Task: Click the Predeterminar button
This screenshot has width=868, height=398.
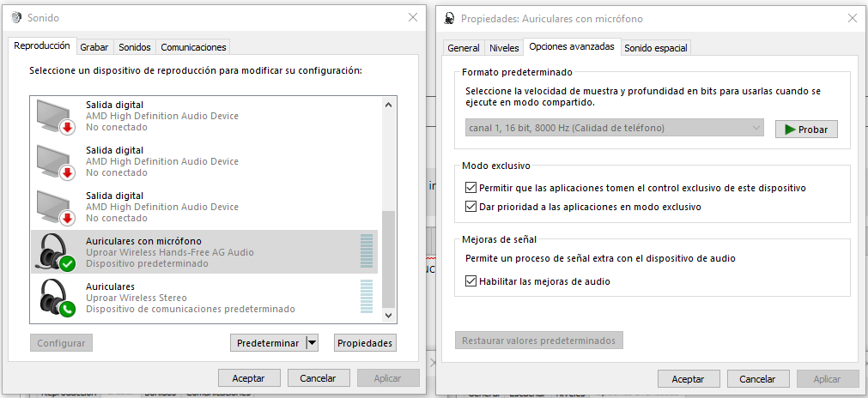Action: tap(268, 343)
